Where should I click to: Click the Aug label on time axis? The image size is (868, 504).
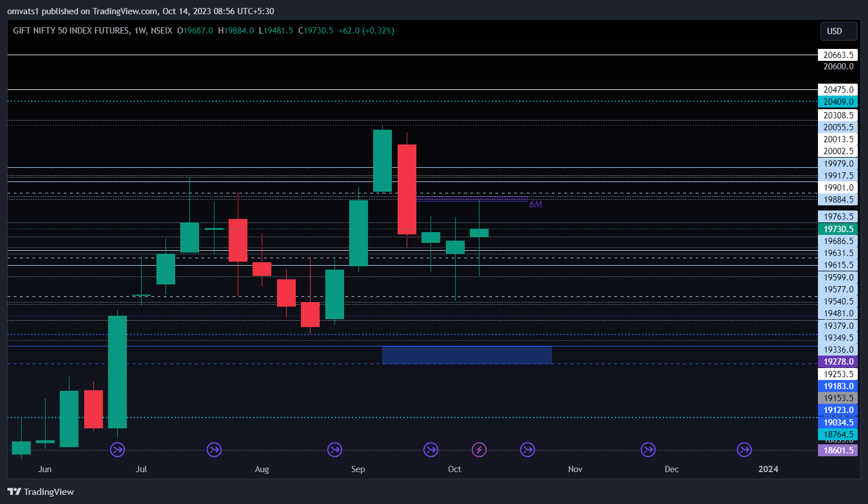pos(262,469)
